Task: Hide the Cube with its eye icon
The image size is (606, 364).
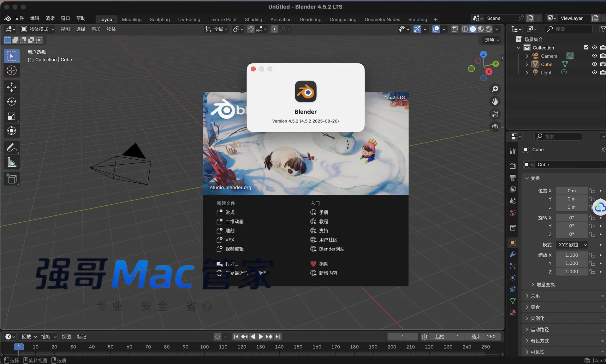Action: pos(594,64)
